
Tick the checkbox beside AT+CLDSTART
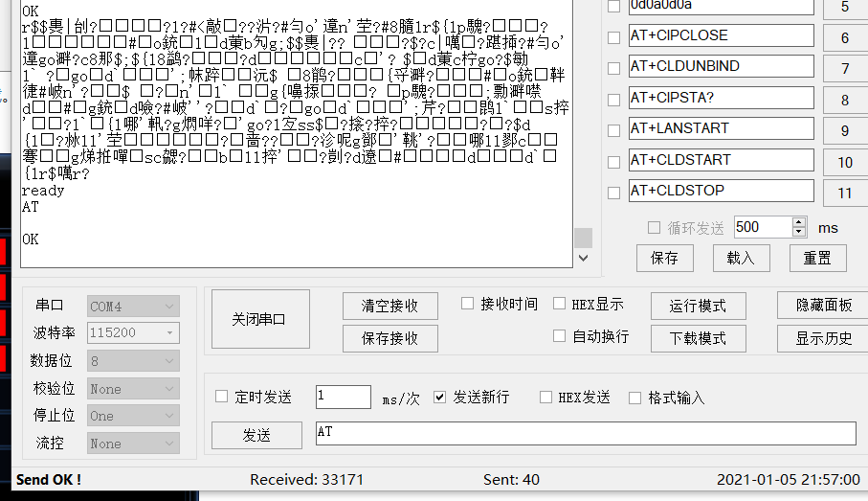(x=613, y=161)
